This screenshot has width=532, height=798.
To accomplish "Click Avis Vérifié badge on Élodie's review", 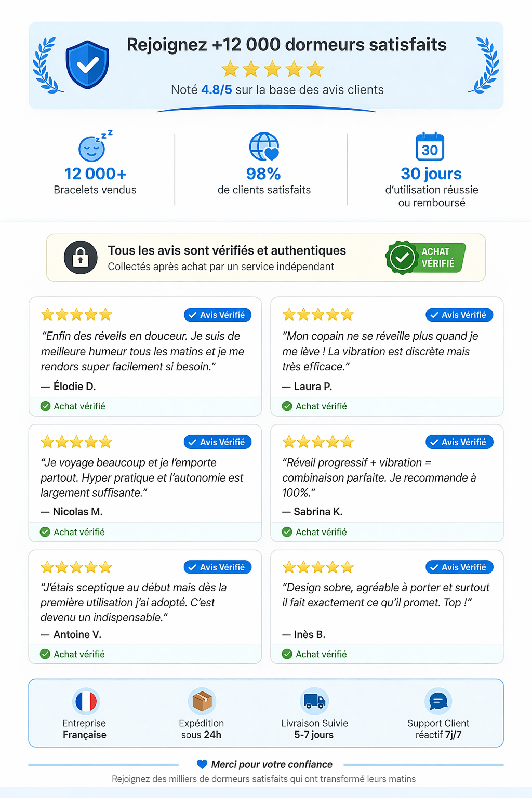I will pos(218,315).
